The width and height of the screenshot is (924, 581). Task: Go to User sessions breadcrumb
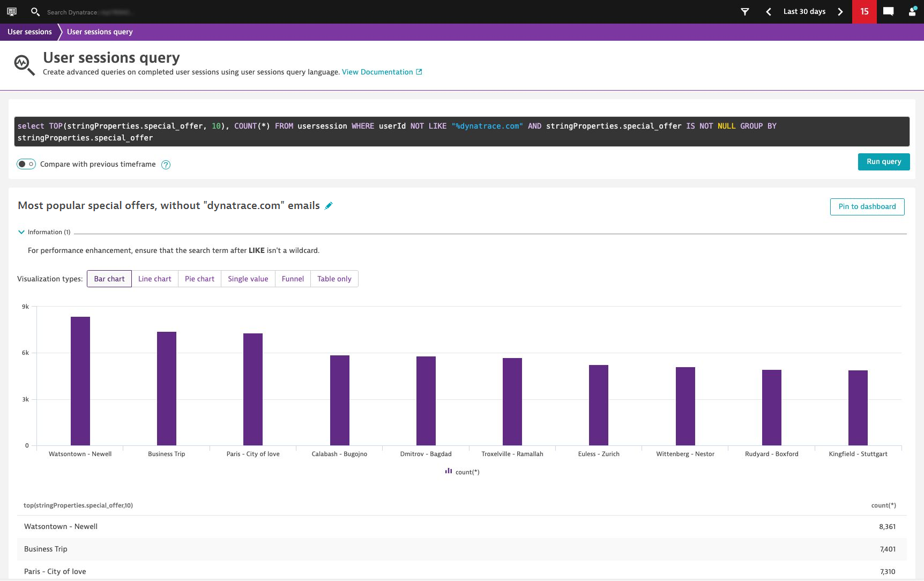29,32
